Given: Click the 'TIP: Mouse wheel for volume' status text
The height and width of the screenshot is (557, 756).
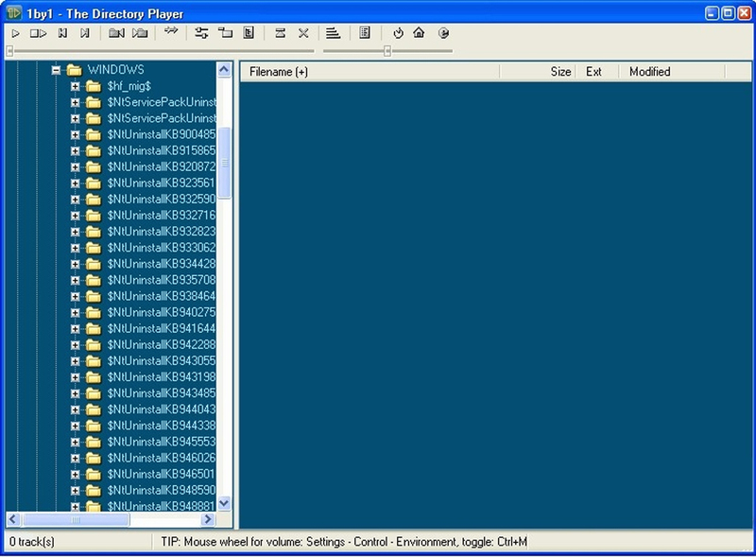Looking at the screenshot, I should (x=344, y=542).
